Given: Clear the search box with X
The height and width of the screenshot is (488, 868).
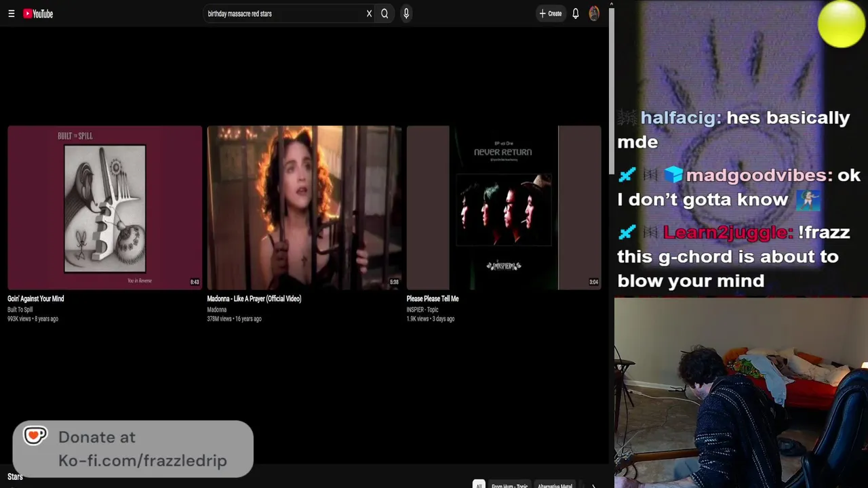Looking at the screenshot, I should pos(369,14).
